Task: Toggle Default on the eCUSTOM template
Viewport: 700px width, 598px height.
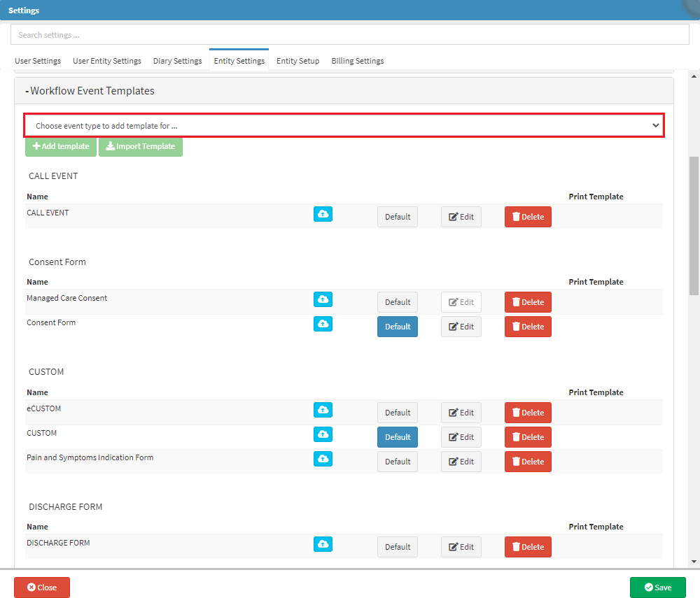Action: (397, 413)
